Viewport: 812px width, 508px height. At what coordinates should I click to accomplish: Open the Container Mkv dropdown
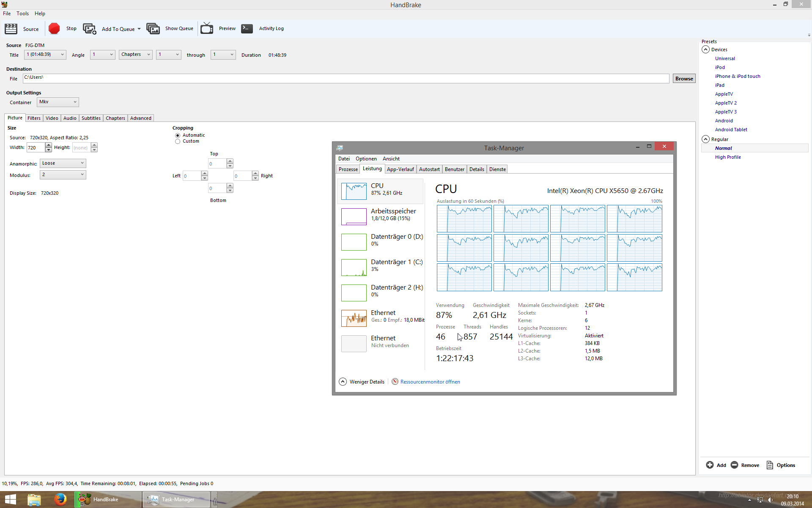58,102
